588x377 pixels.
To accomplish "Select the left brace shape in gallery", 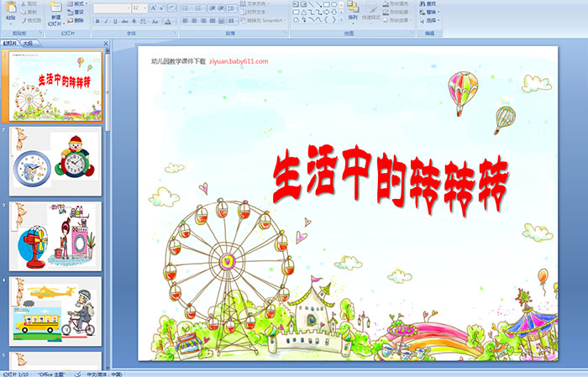I will click(x=327, y=20).
